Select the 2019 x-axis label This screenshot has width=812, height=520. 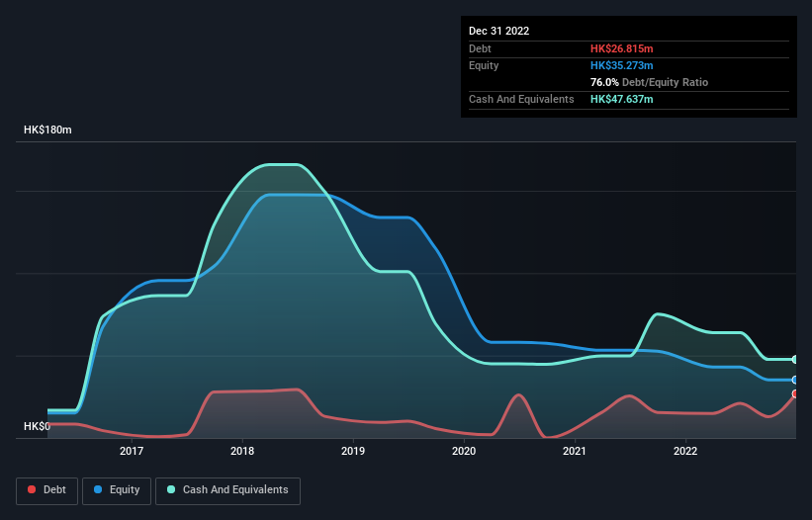pyautogui.click(x=353, y=451)
